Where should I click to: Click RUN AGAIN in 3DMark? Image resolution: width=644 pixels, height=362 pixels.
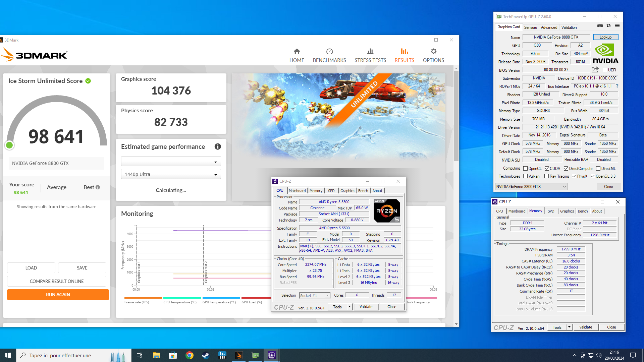(x=58, y=295)
